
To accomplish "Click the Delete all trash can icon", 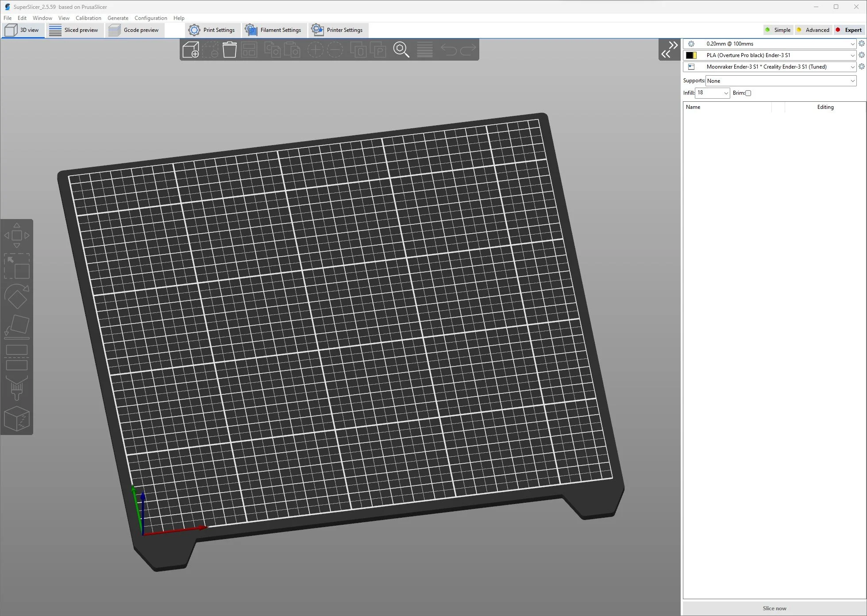I will [x=230, y=50].
